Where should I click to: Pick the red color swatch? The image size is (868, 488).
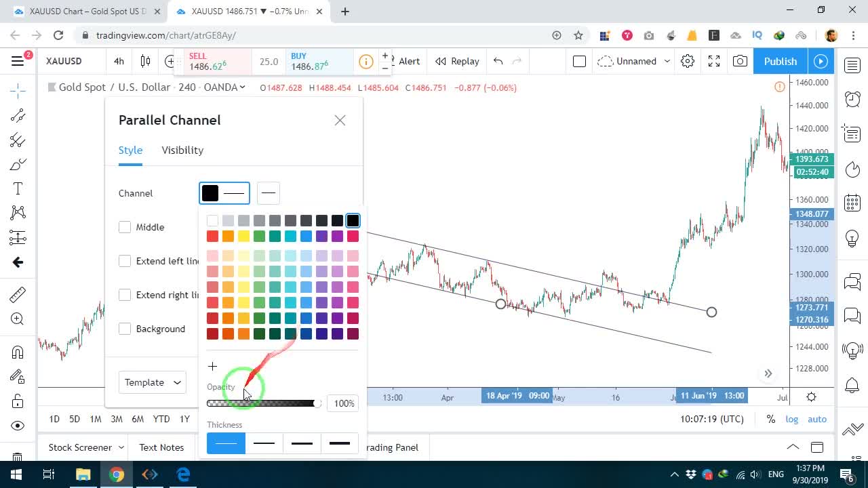pyautogui.click(x=212, y=236)
